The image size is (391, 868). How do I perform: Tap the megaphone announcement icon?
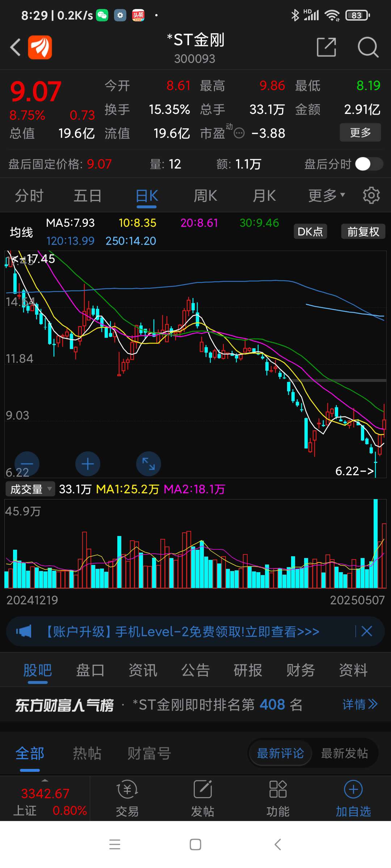[24, 631]
